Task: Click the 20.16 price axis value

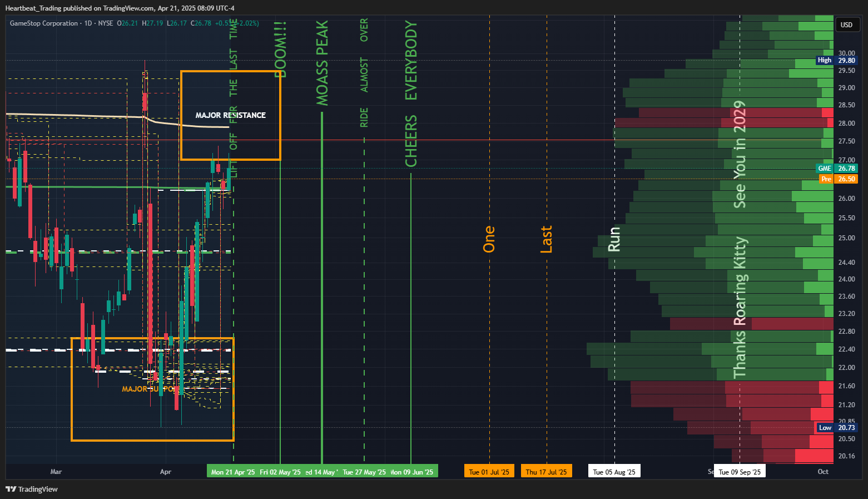Action: click(x=846, y=456)
